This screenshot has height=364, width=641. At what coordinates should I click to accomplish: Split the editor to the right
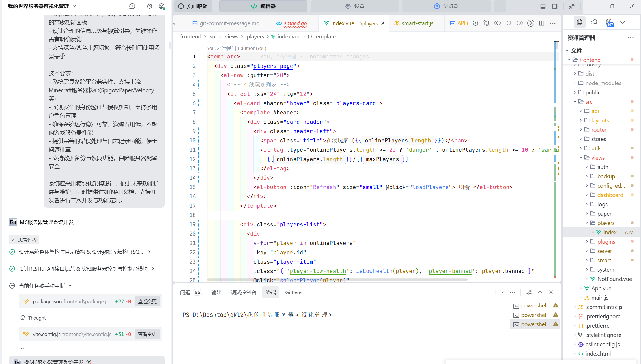542,23
